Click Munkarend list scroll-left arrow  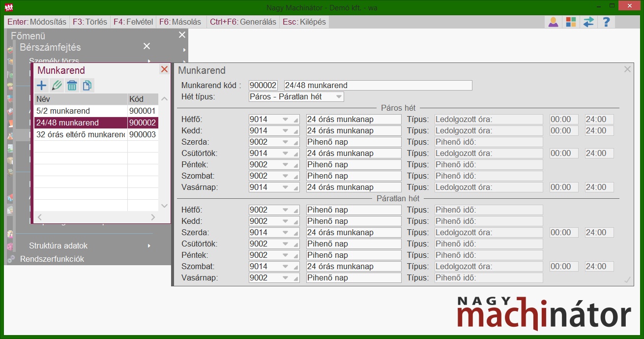40,217
